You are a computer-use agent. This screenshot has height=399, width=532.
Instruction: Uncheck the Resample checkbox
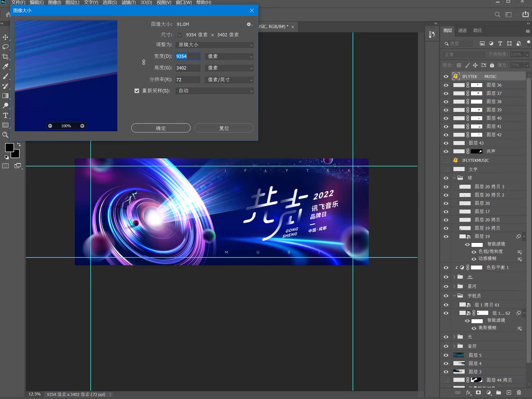click(137, 91)
